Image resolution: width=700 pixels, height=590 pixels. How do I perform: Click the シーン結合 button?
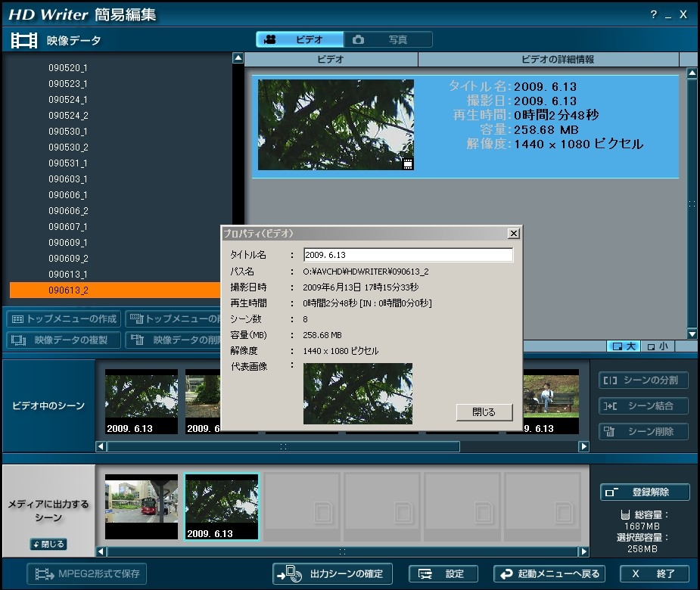tap(643, 406)
